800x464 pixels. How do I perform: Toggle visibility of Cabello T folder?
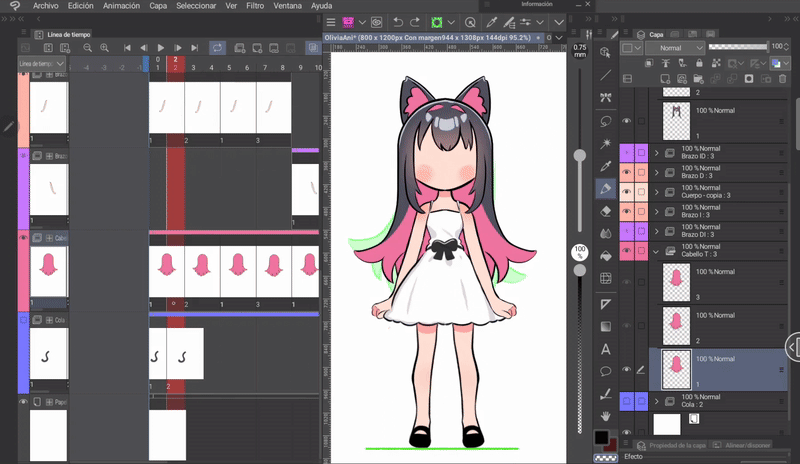pyautogui.click(x=627, y=251)
